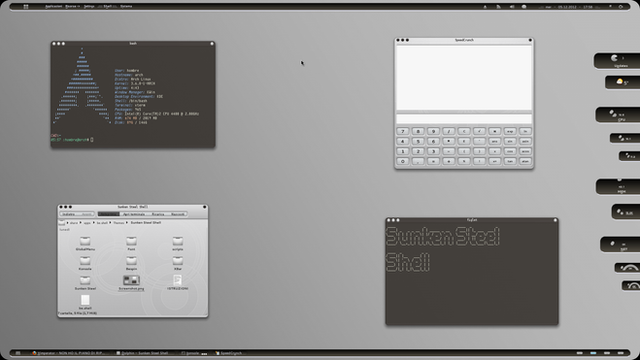Click Apri terminale in Dolphin toolbar

click(134, 214)
